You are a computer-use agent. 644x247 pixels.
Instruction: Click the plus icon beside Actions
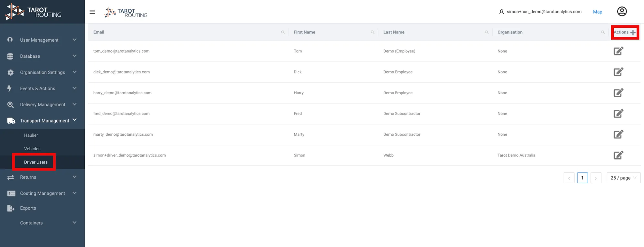pyautogui.click(x=633, y=33)
